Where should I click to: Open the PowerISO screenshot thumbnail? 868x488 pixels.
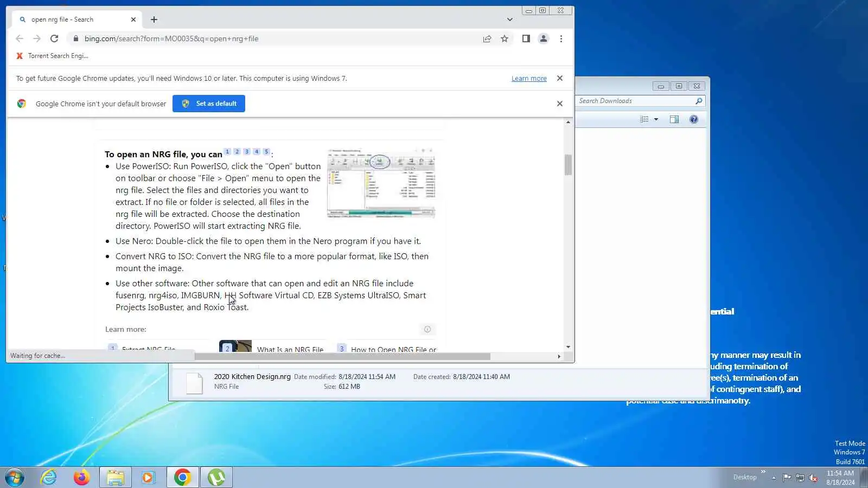click(381, 183)
